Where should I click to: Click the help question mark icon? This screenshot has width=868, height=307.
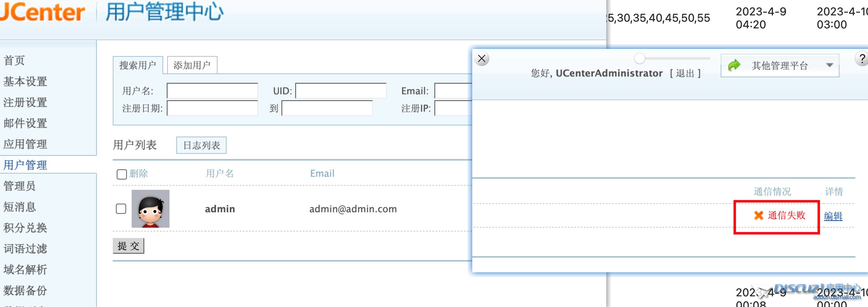click(x=862, y=59)
